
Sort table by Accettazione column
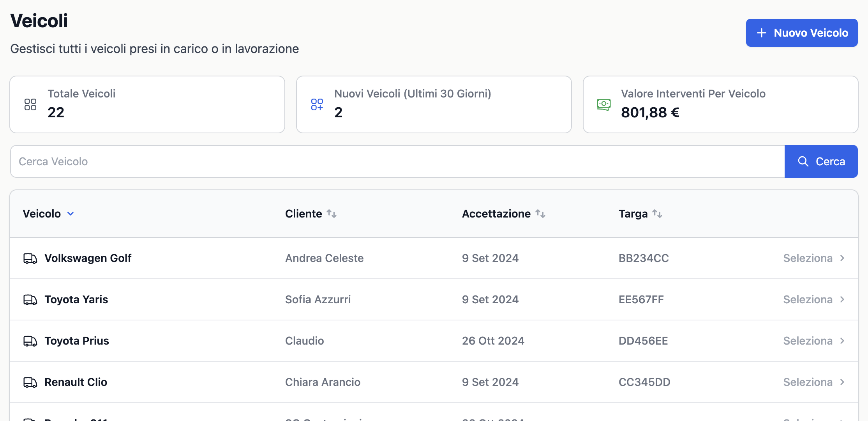[x=503, y=214]
